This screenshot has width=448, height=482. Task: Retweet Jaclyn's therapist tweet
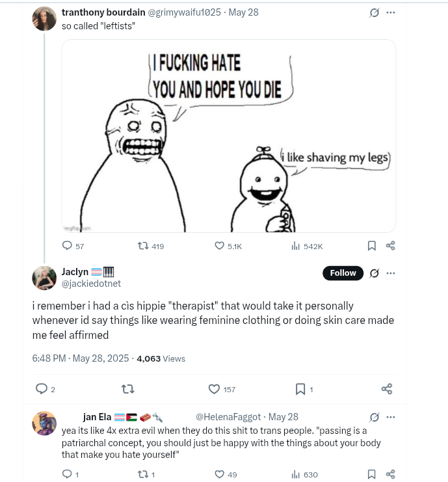[x=128, y=389]
